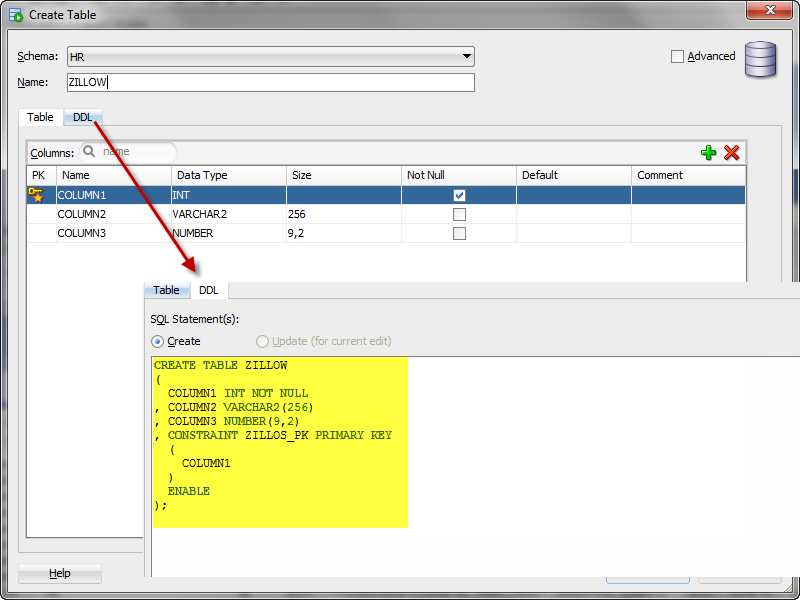The height and width of the screenshot is (600, 800).
Task: Open the Schema dropdown showing HR
Action: point(270,57)
